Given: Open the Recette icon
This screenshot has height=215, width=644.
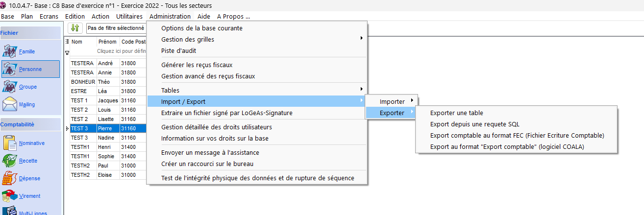Looking at the screenshot, I should pyautogui.click(x=10, y=161).
